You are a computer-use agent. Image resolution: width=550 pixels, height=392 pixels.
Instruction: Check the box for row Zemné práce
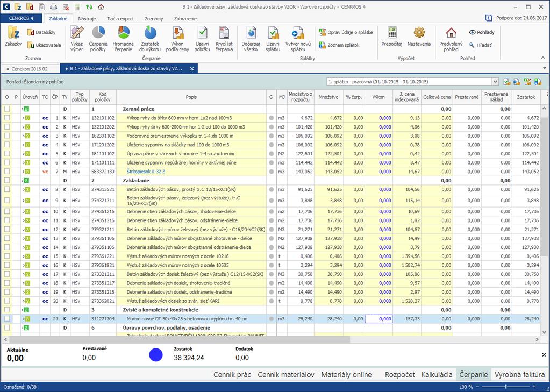coord(7,109)
